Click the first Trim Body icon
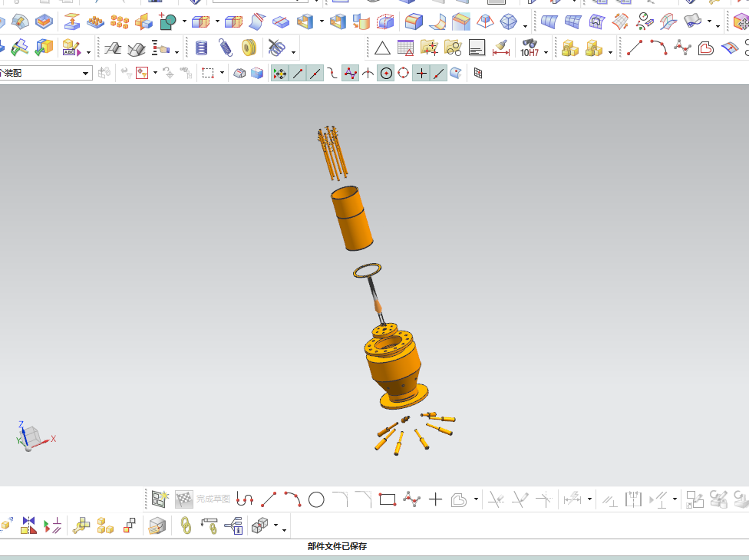Viewport: 749px width, 560px height. point(200,21)
